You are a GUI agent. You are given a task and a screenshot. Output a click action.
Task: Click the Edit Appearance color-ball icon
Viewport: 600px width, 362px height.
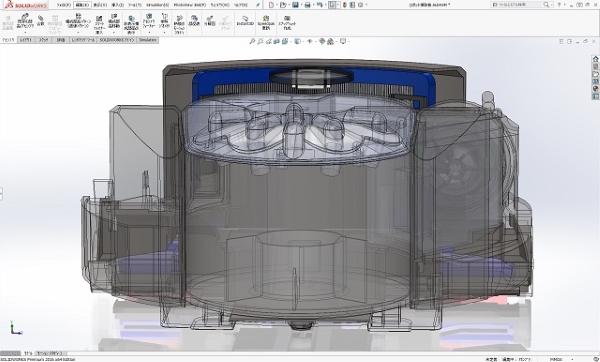tap(322, 41)
